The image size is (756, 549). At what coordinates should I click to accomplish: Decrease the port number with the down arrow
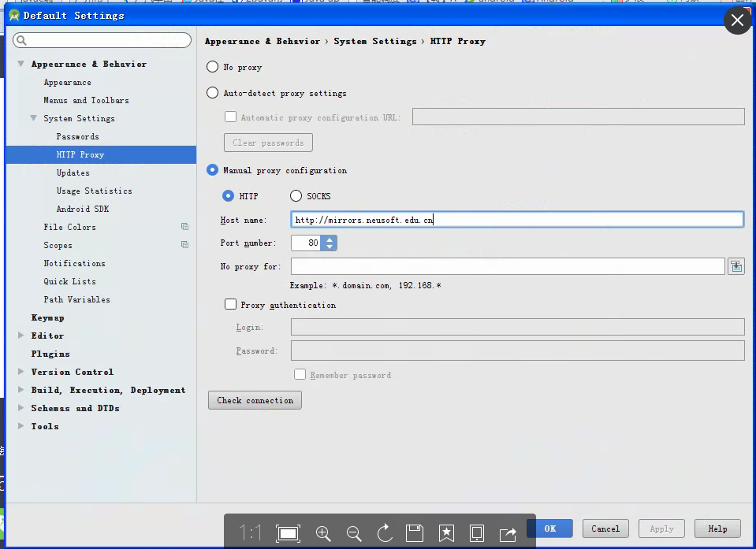[330, 247]
